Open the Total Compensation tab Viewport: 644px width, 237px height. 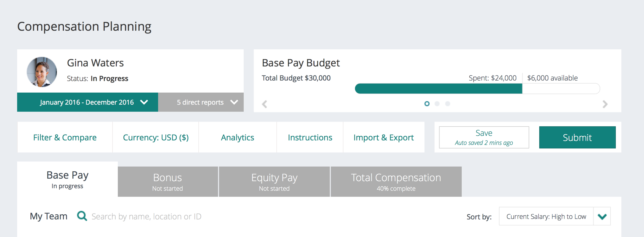[x=396, y=181]
